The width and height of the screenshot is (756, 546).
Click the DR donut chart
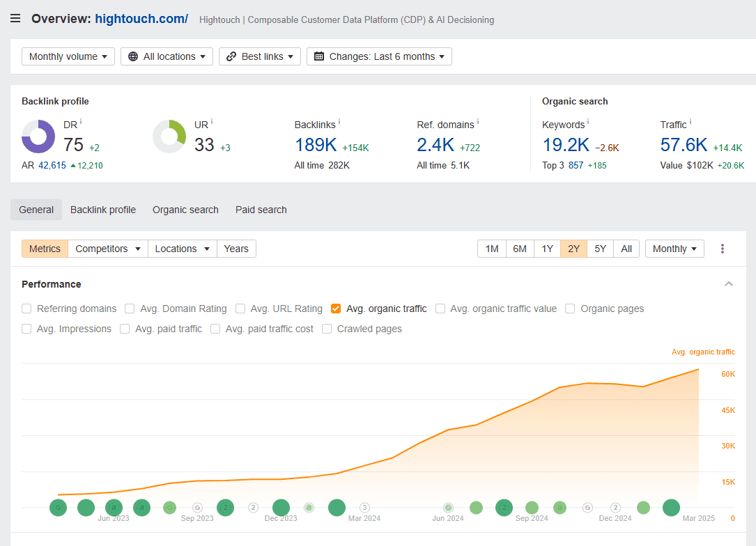tap(38, 136)
